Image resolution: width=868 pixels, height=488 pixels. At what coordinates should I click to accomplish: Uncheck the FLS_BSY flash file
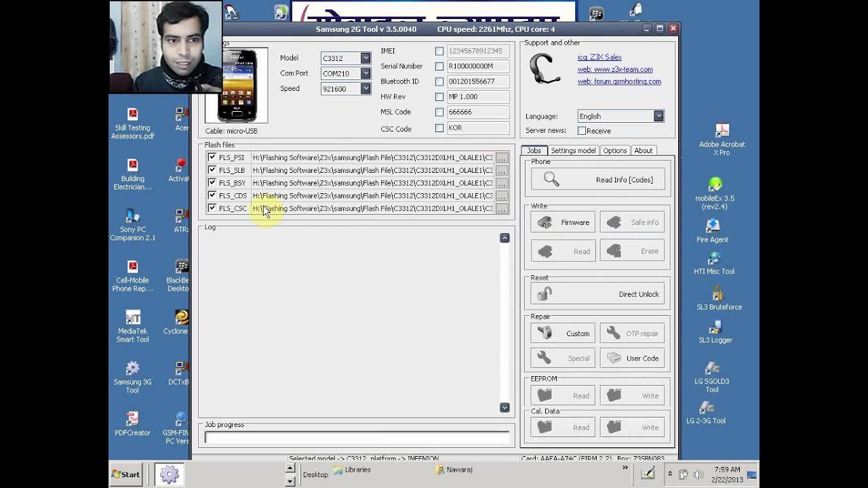tap(212, 183)
